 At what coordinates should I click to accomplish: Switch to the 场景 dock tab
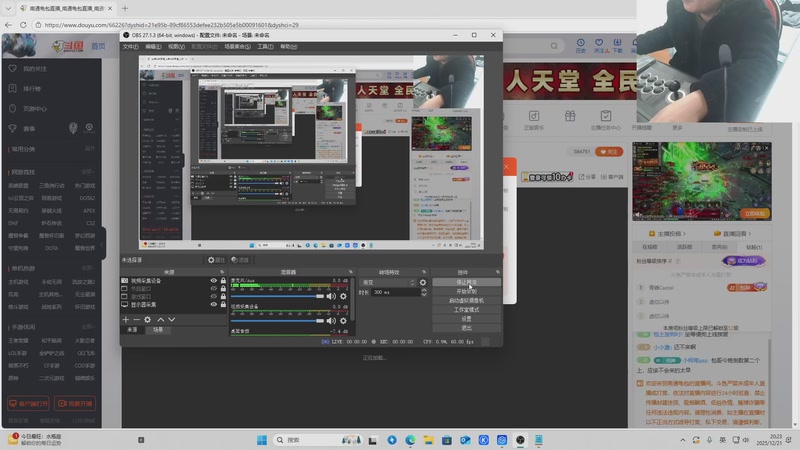(x=158, y=330)
